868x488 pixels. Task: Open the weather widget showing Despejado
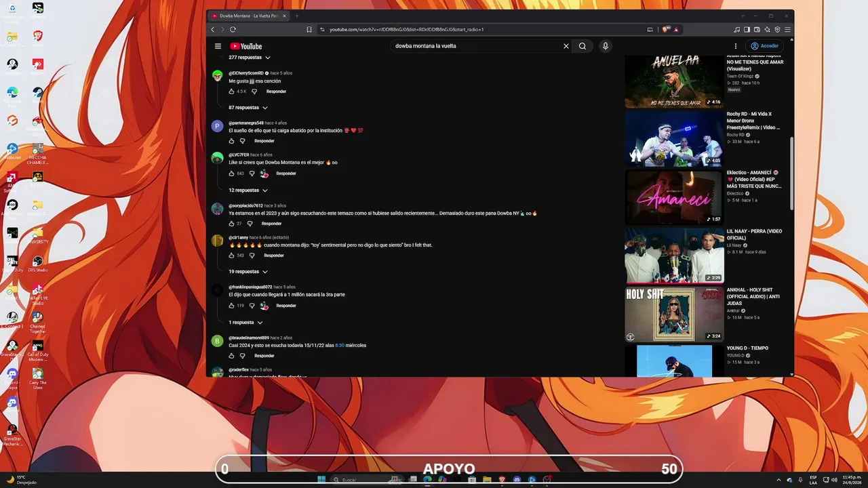point(22,480)
